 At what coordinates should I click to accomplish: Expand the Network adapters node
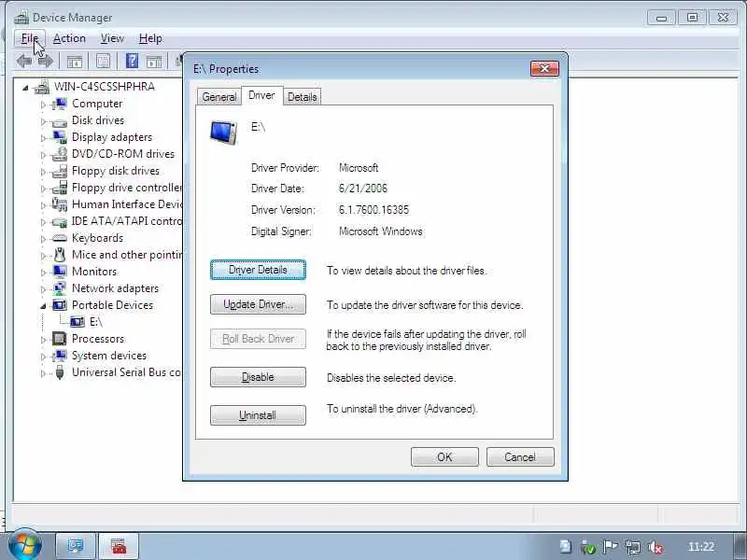pos(43,289)
